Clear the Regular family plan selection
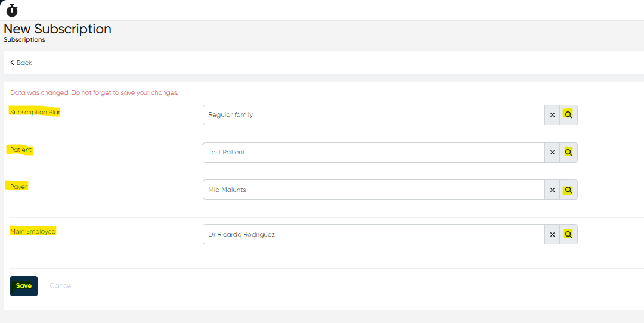644x323 pixels. click(x=552, y=115)
